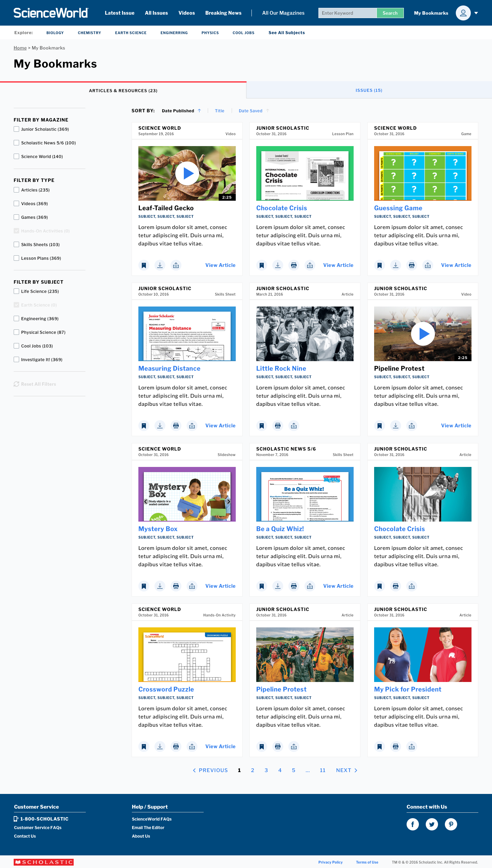
Task: Print My Pick for President article
Action: 396,746
